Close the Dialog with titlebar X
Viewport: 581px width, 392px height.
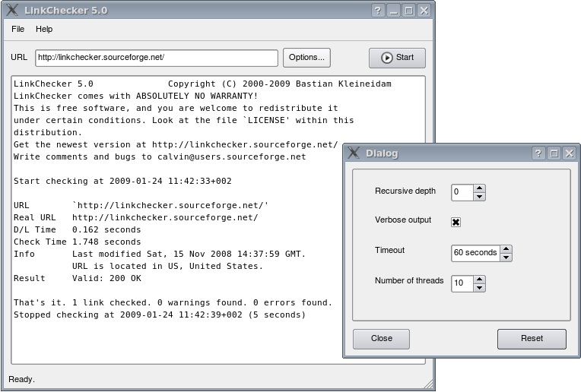(x=569, y=153)
